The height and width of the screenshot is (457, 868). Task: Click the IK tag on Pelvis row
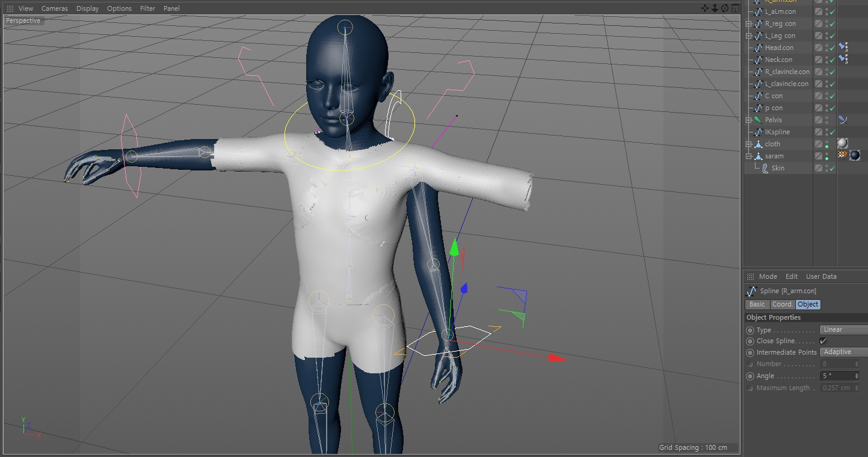(x=843, y=120)
